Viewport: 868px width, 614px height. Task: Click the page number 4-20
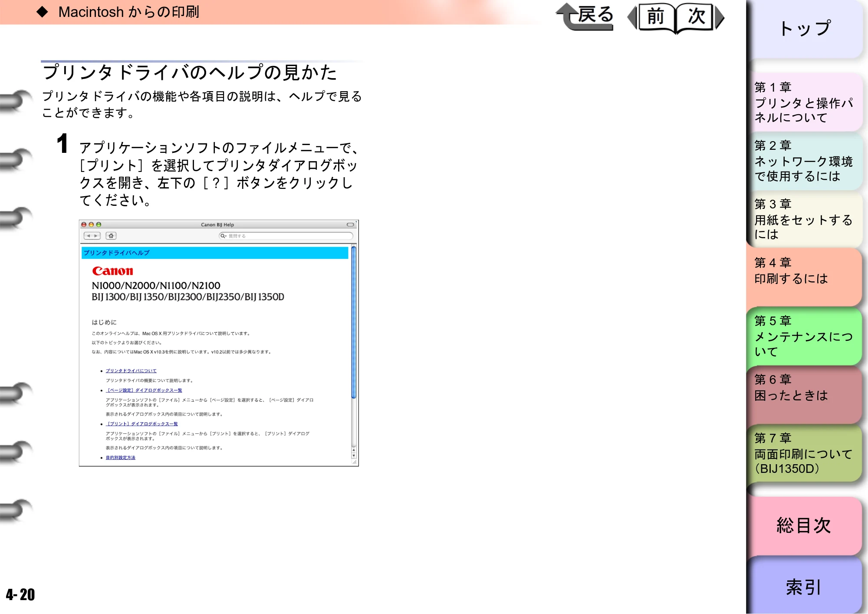click(x=20, y=594)
